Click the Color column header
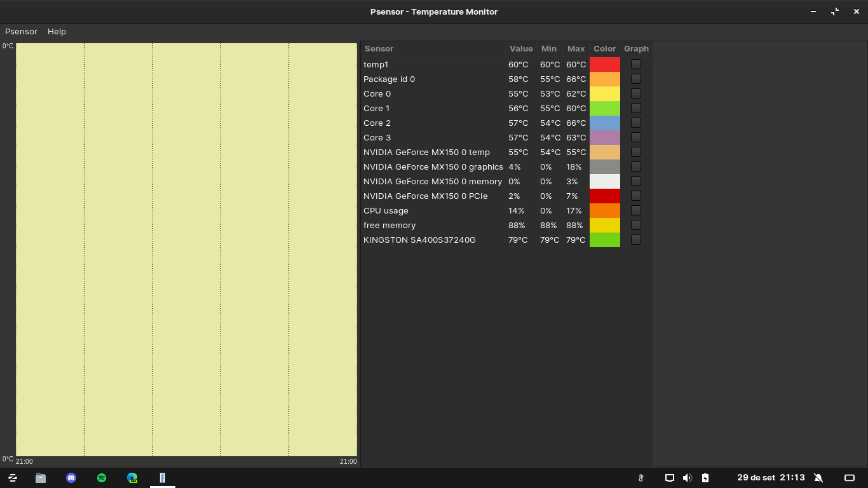Screen dimensions: 868x488 pyautogui.click(x=605, y=49)
